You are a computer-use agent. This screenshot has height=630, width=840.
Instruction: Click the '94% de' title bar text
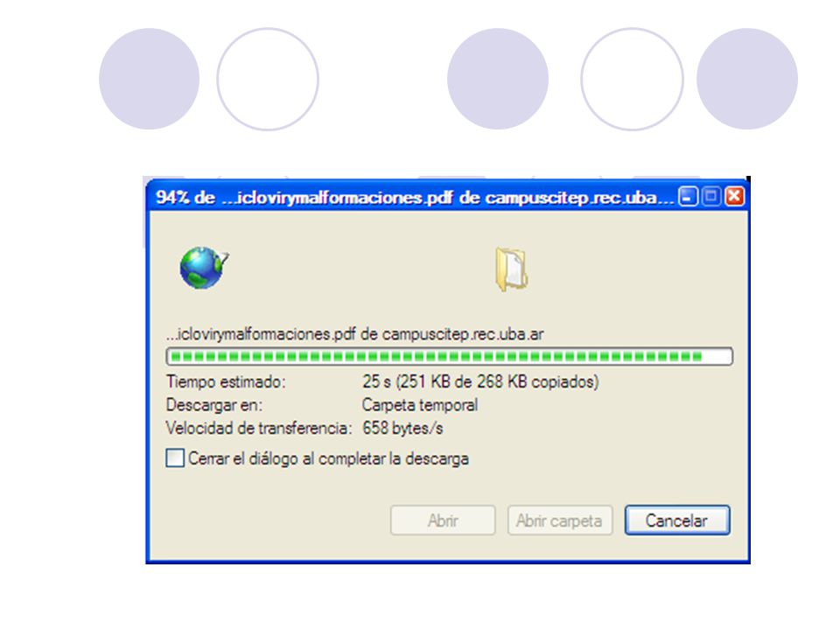click(185, 198)
